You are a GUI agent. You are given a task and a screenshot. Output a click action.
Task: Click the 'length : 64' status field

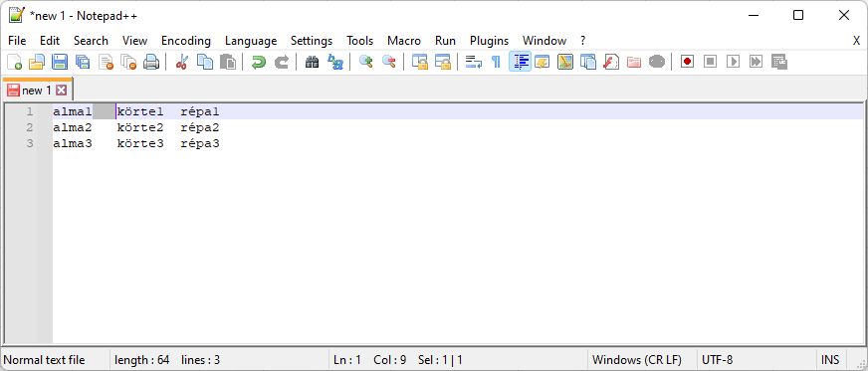pos(141,360)
